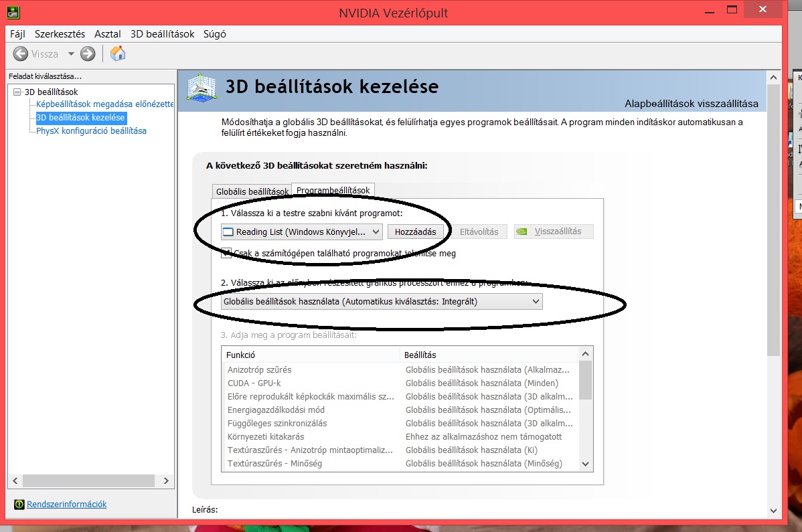The width and height of the screenshot is (802, 532).
Task: Click main panel scroll up arrow
Action: (773, 78)
